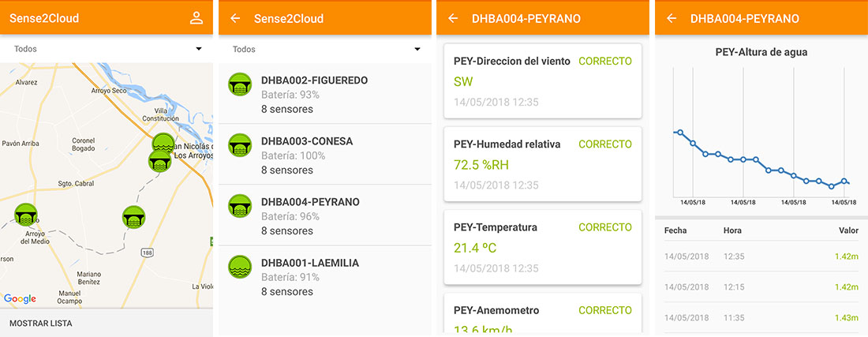Open the user profile icon

pos(196,17)
